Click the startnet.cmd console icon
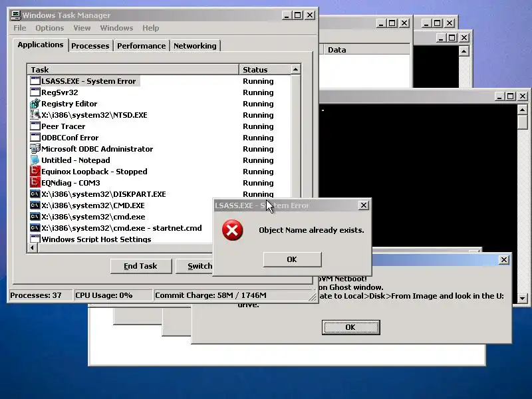This screenshot has width=532, height=399. pos(35,227)
